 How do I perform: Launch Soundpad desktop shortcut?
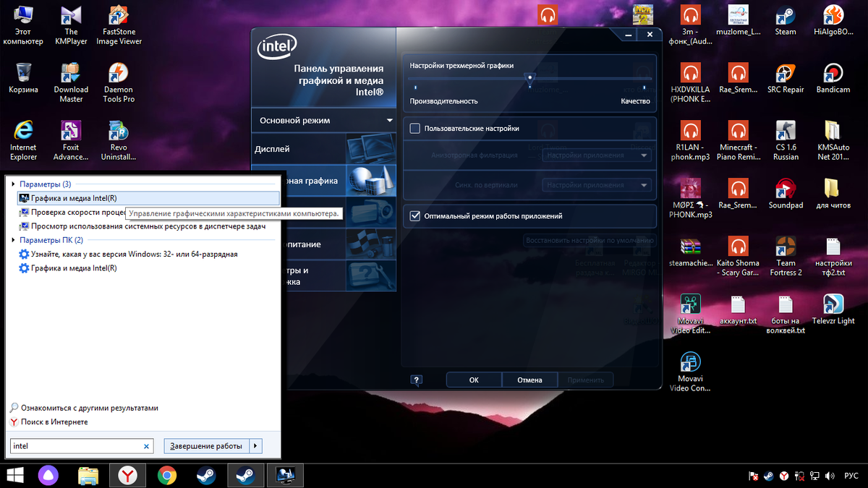pyautogui.click(x=786, y=194)
